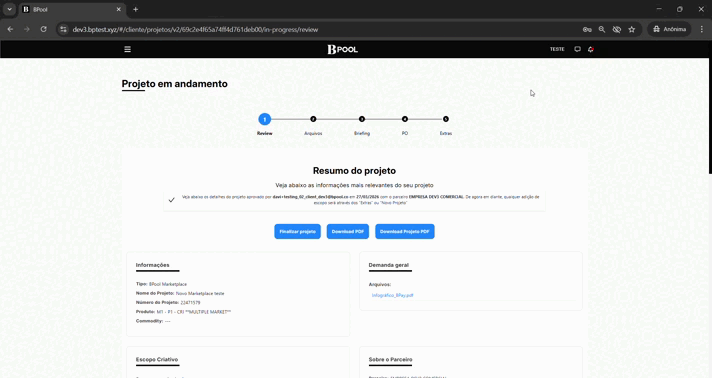Screen dimensions: 712x378
Task: Click the Finalizar projeto button
Action: coord(297,231)
